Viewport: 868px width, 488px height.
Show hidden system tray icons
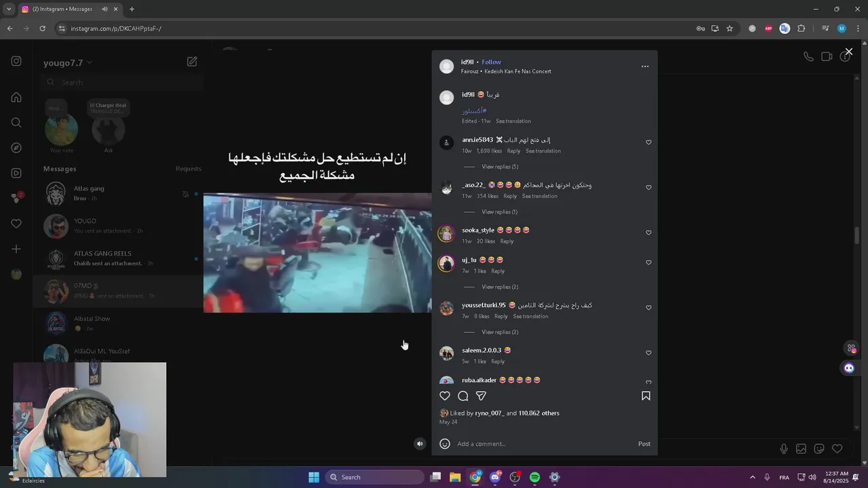tap(751, 477)
